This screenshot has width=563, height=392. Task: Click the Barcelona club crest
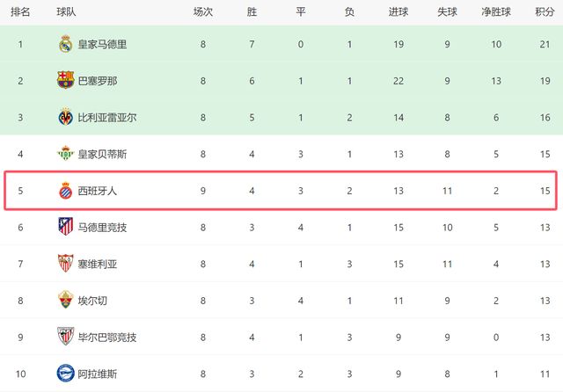(x=65, y=81)
